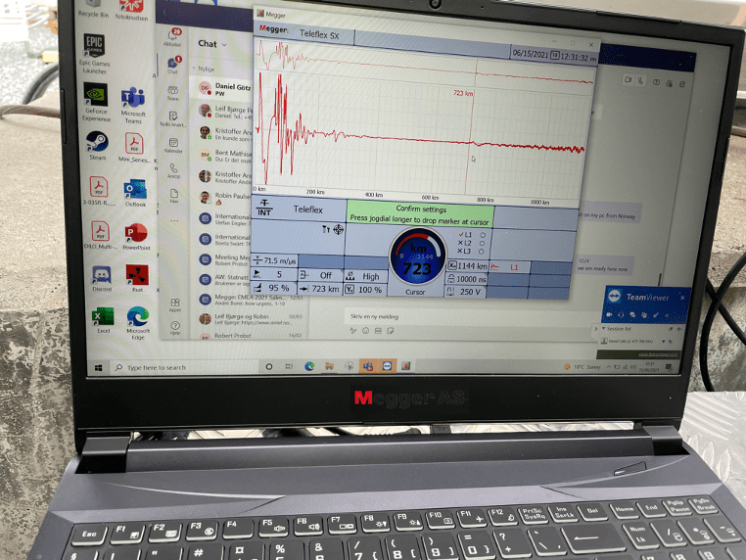
Task: Open Kalender in the Teams sidebar
Action: (x=174, y=147)
